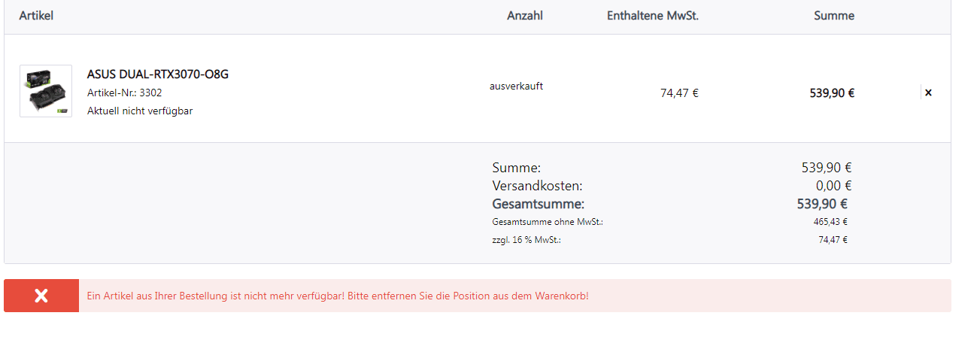The height and width of the screenshot is (343, 980).
Task: Click the Aktuell nicht verfügbar notice
Action: click(140, 111)
